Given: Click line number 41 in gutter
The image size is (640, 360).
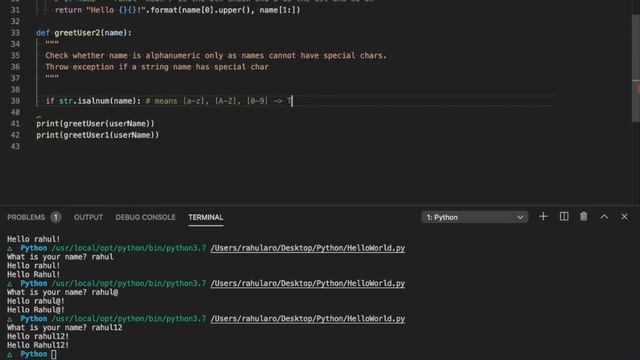Looking at the screenshot, I should 15,124.
